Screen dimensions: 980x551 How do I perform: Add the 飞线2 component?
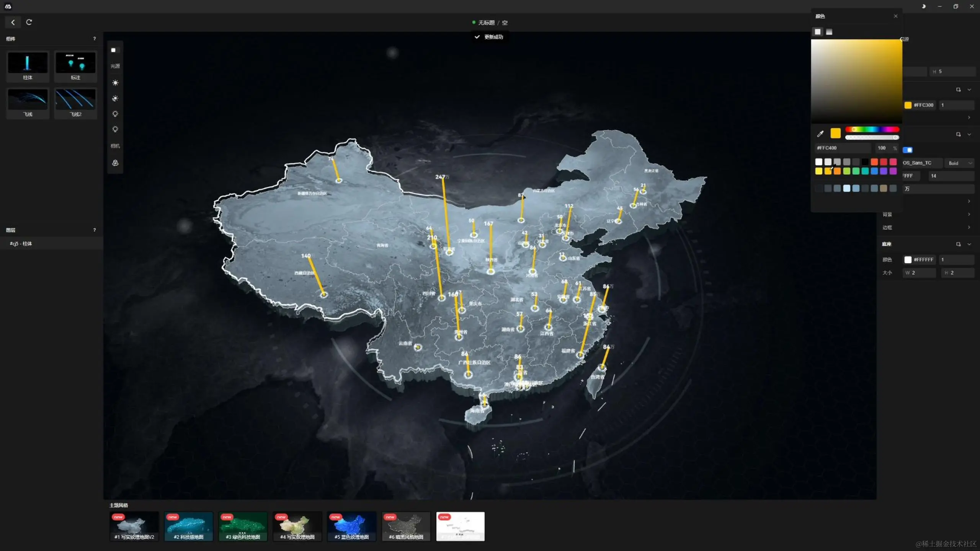click(75, 103)
